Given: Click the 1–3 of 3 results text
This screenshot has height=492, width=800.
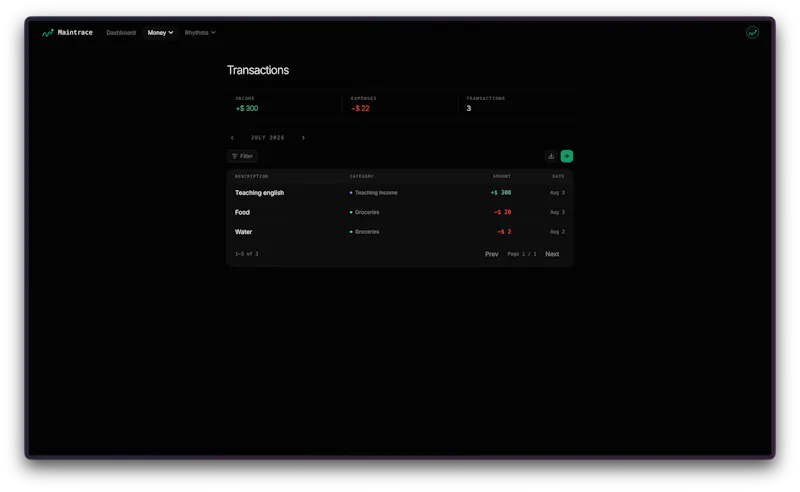Looking at the screenshot, I should (246, 254).
